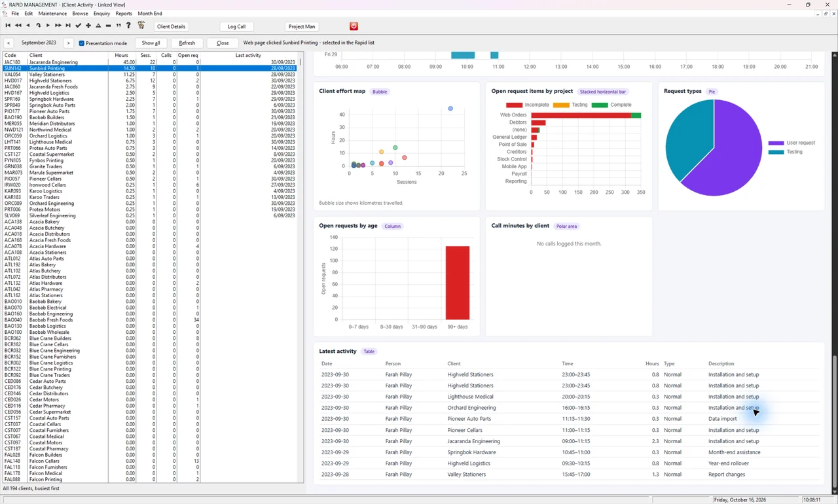The width and height of the screenshot is (838, 504).
Task: Open the Month End menu
Action: (150, 13)
